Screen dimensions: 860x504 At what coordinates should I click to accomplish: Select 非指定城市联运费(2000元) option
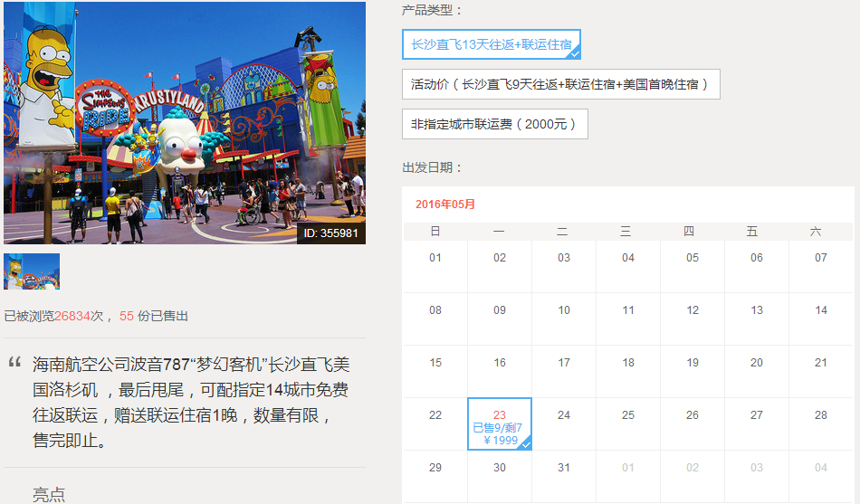pyautogui.click(x=494, y=124)
